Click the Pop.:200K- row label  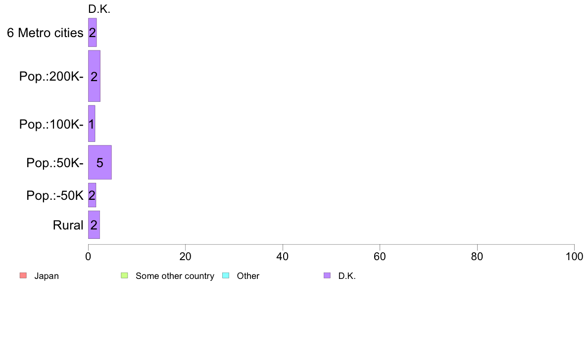51,77
